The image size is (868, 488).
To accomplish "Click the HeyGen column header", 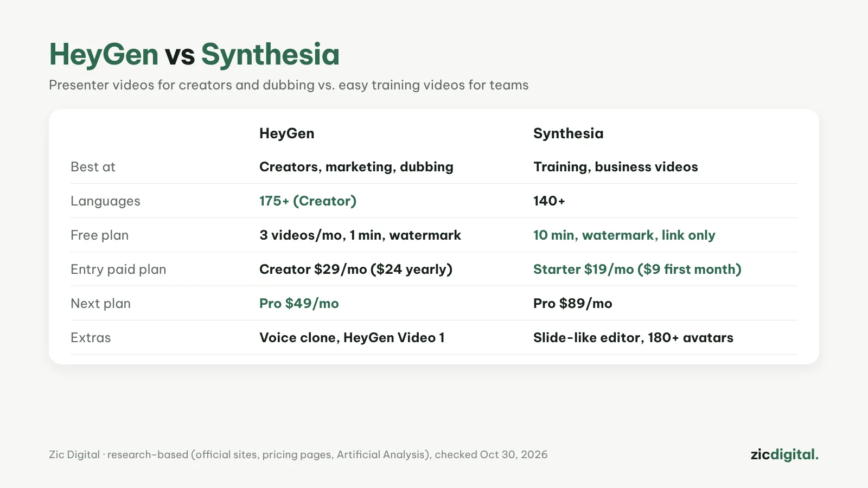I will [286, 133].
